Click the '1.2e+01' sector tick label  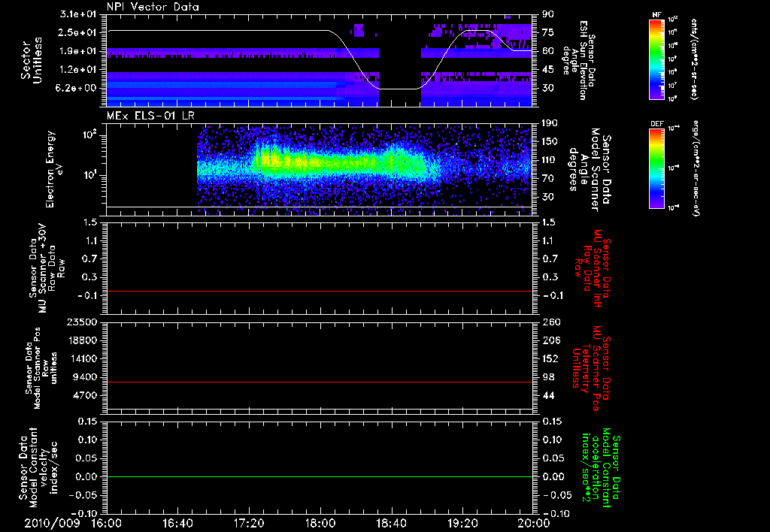point(78,70)
